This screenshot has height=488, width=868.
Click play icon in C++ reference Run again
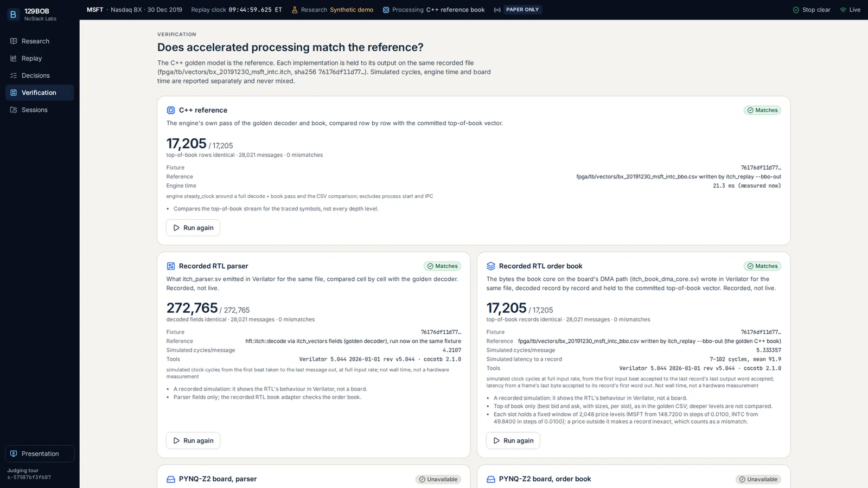pyautogui.click(x=176, y=228)
